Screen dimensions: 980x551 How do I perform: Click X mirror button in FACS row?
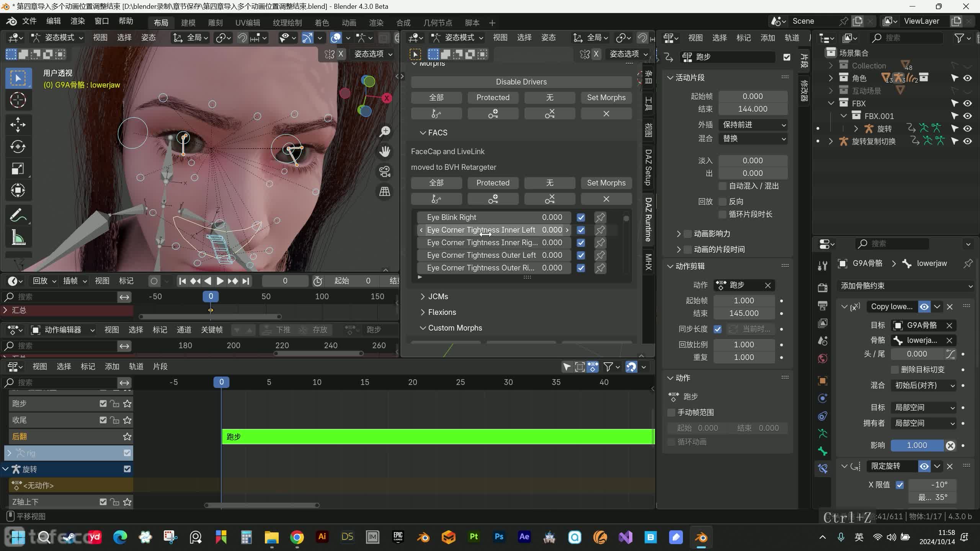click(x=606, y=199)
